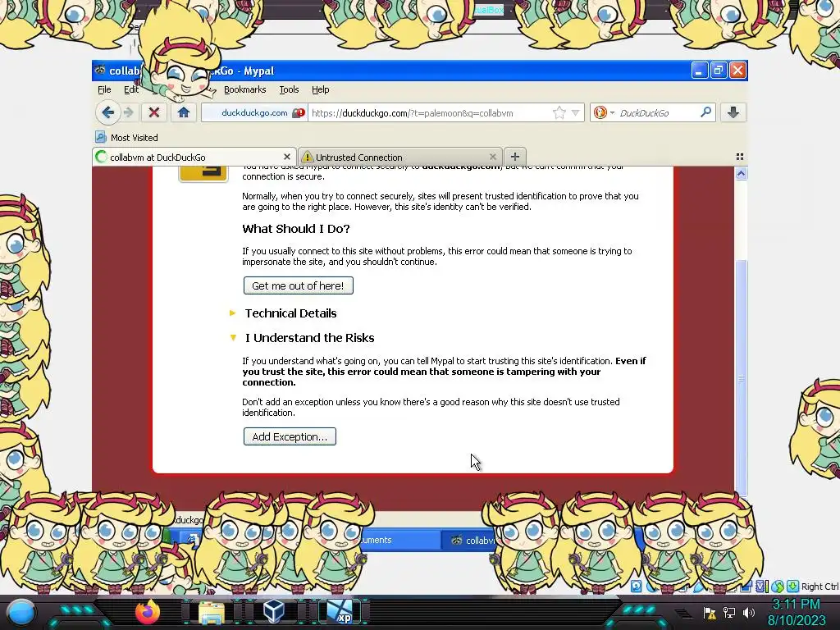
Task: Click the host Start orb button
Action: (21, 613)
